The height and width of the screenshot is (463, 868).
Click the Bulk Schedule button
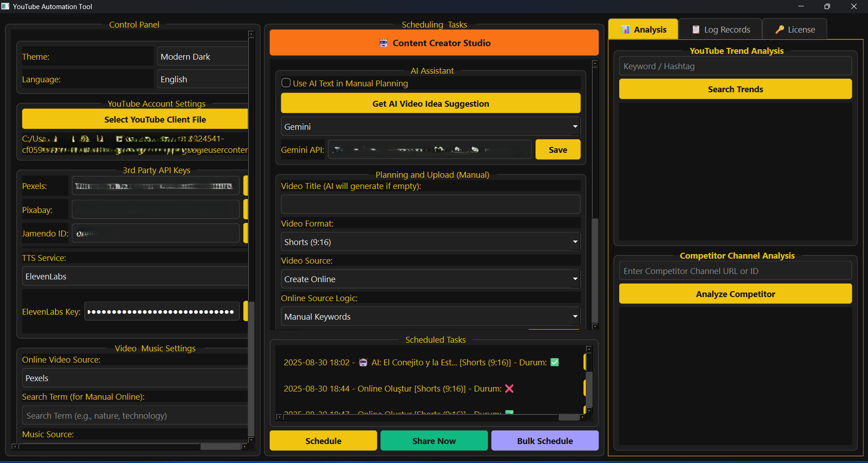coord(545,441)
